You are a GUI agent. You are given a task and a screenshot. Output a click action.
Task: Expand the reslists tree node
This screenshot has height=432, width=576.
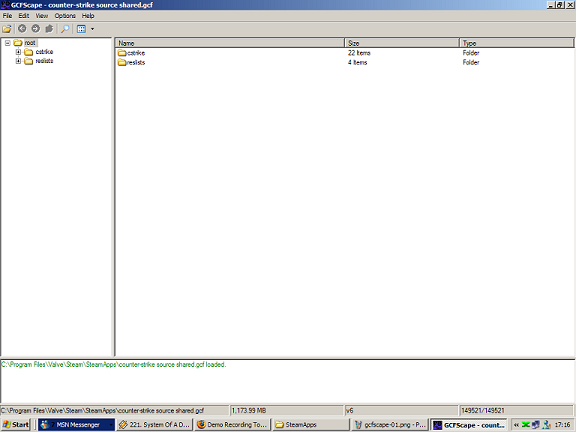point(18,61)
